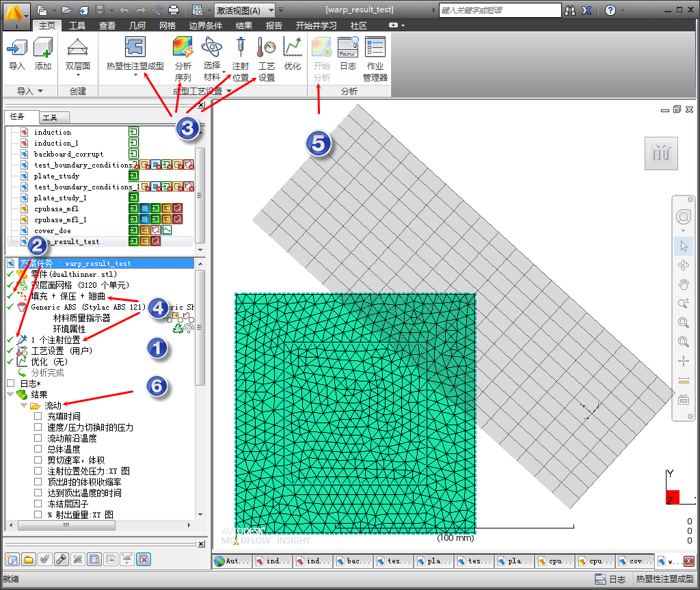The height and width of the screenshot is (590, 700).
Task: Check the 总体温度 result checkbox
Action: coord(38,449)
